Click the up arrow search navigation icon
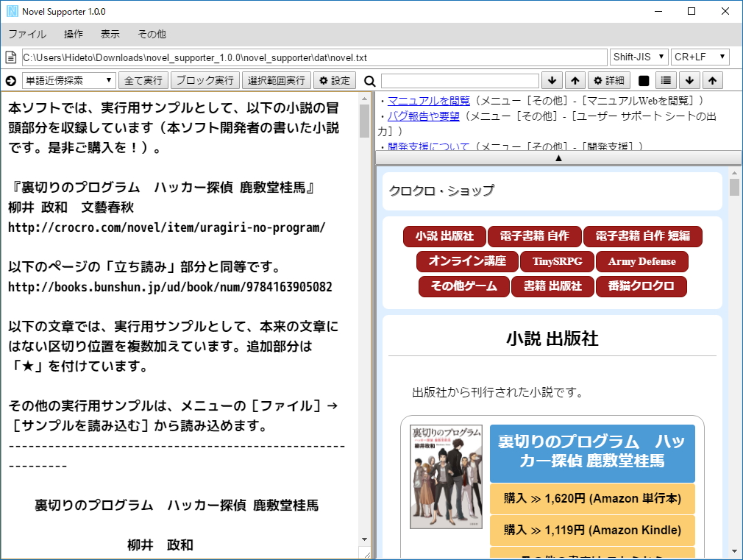Viewport: 743px width, 560px height. coord(575,80)
